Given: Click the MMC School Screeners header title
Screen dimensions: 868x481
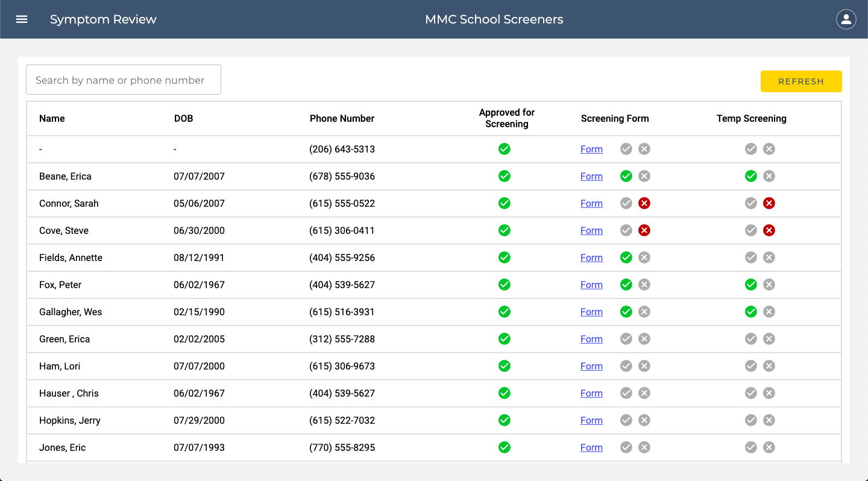Looking at the screenshot, I should [x=494, y=19].
